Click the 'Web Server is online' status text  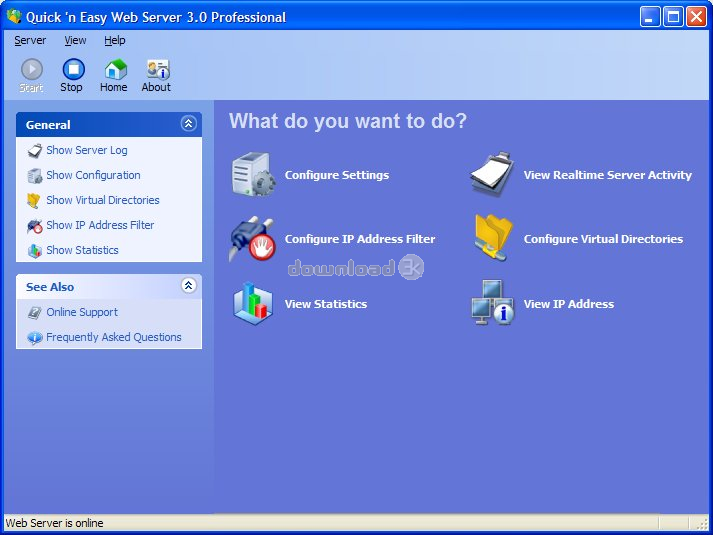click(55, 523)
